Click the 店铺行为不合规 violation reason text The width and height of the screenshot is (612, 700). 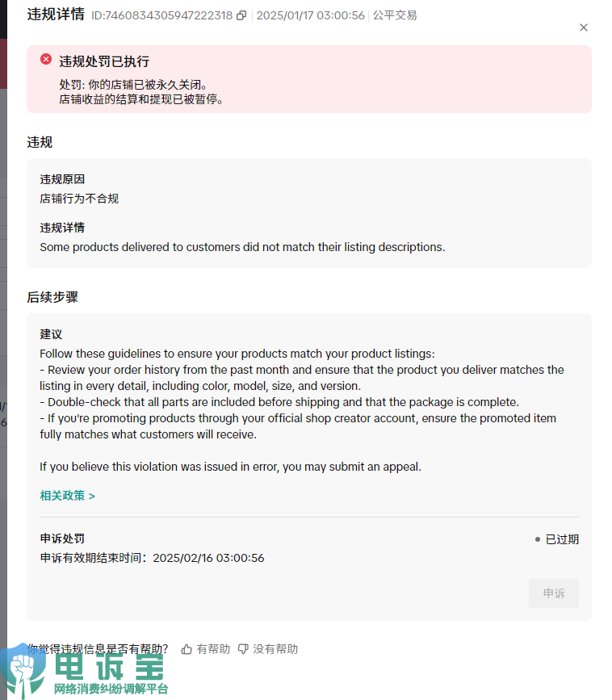pyautogui.click(x=79, y=199)
